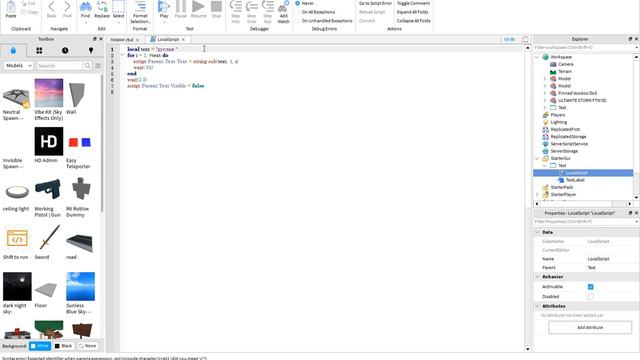640x360 pixels.
Task: Open the Replace tool
Action: pyautogui.click(x=102, y=10)
